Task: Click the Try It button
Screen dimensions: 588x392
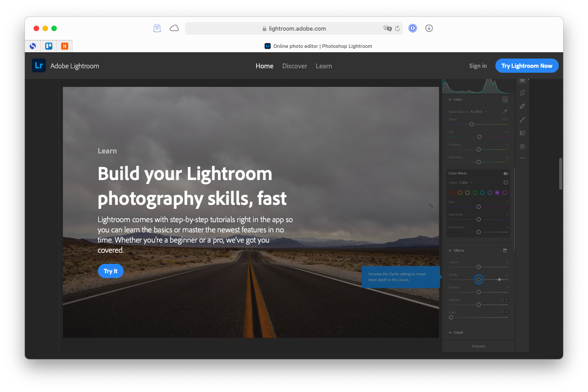Action: (110, 271)
